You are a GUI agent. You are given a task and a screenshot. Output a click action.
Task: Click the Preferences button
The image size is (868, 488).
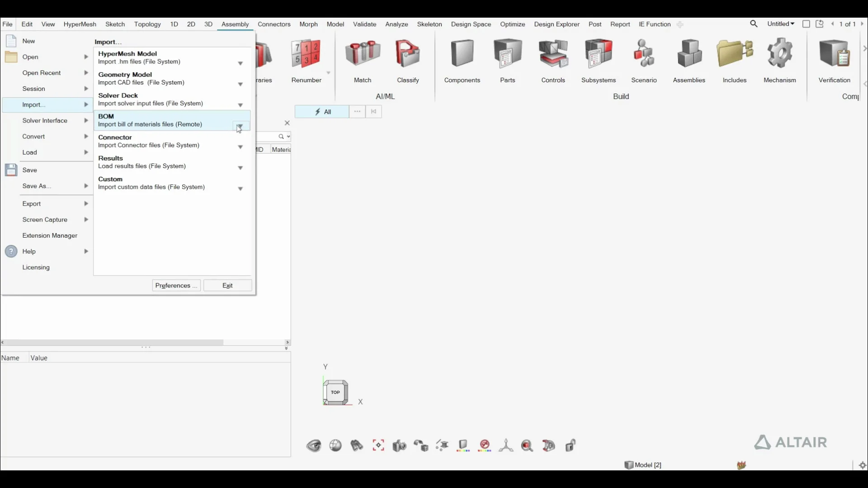tap(176, 286)
